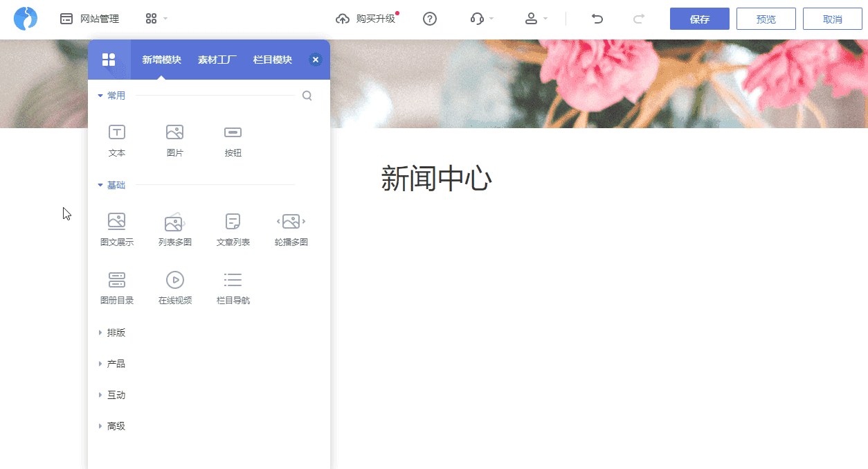The height and width of the screenshot is (469, 868).
Task: Open the help question mark icon
Action: tap(430, 19)
